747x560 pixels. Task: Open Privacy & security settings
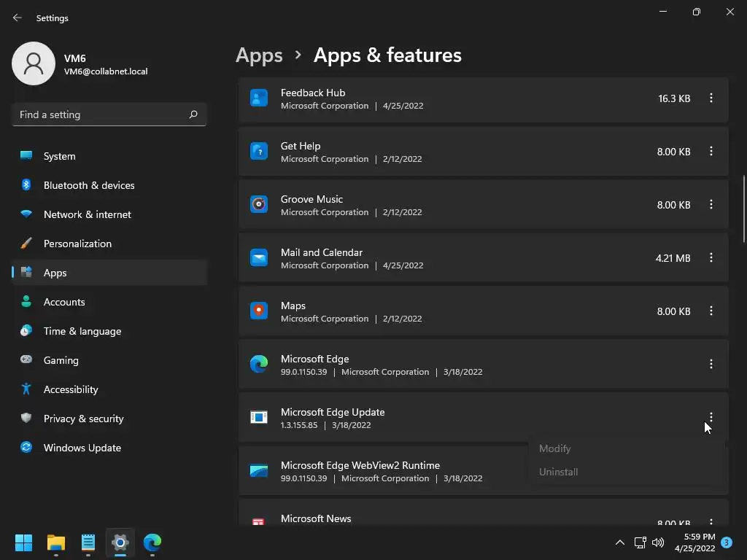pos(83,419)
